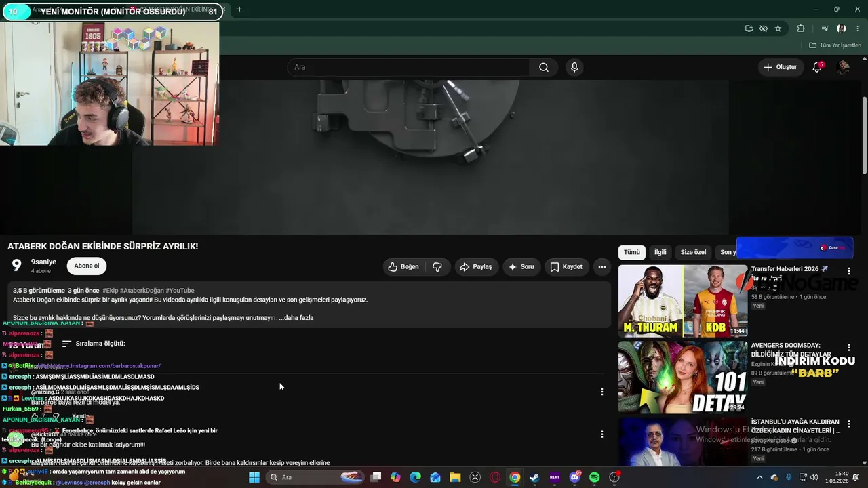The width and height of the screenshot is (868, 488).
Task: Open YouTube notifications bell
Action: 817,67
